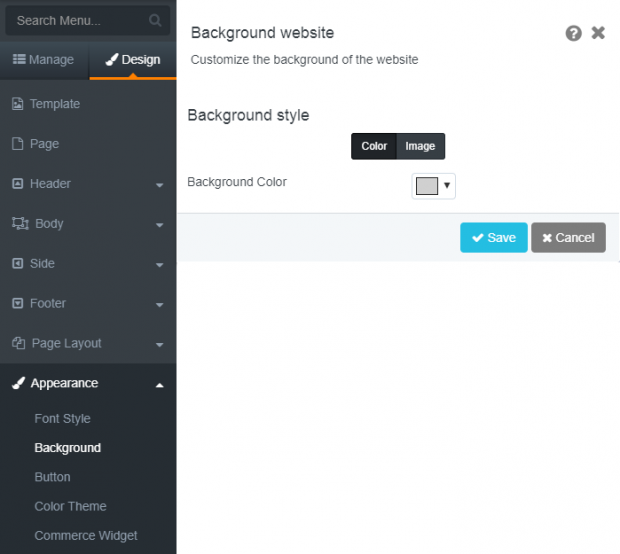The height and width of the screenshot is (554, 620).
Task: Click the Side panel icon
Action: coord(17,263)
